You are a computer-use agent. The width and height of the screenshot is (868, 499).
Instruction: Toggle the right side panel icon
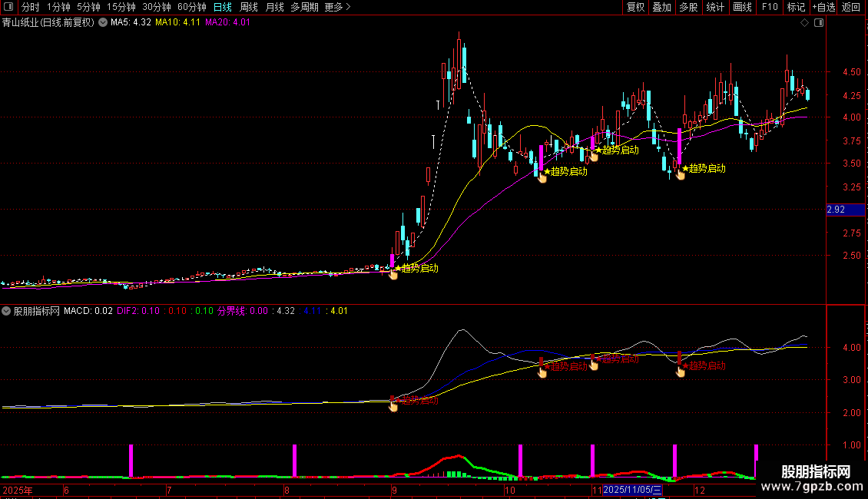click(819, 23)
